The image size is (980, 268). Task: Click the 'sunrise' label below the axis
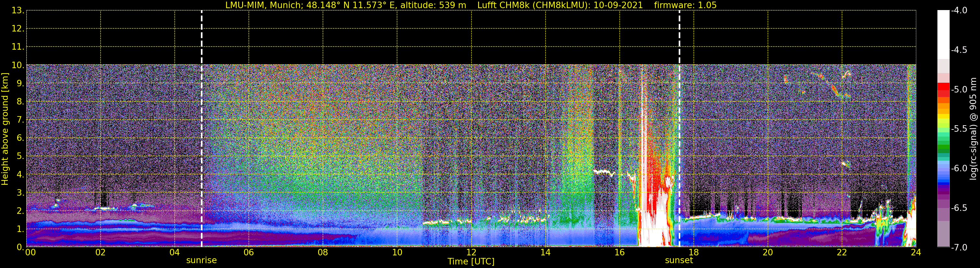click(x=201, y=261)
